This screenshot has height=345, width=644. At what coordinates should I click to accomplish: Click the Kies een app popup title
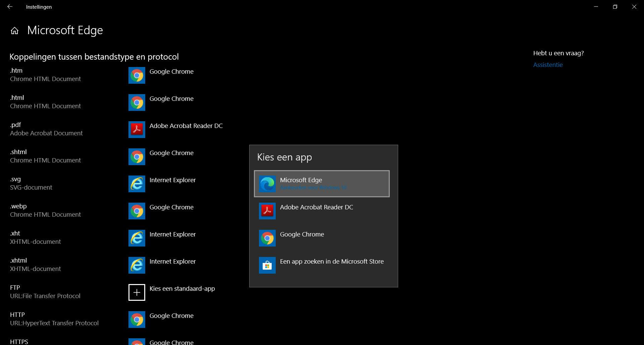pyautogui.click(x=284, y=157)
